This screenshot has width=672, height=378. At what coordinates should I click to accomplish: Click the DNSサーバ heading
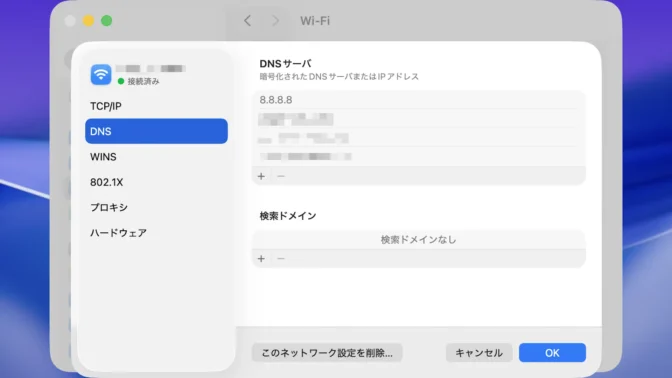coord(285,64)
